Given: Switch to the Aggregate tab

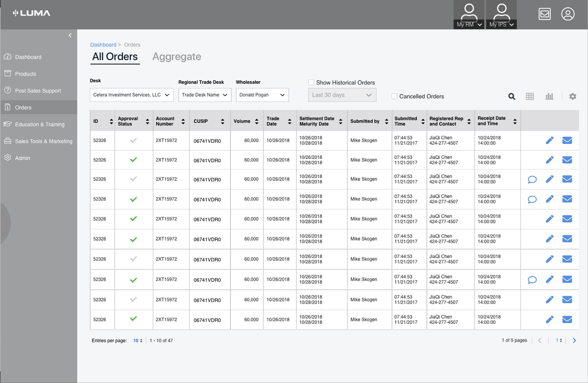Looking at the screenshot, I should (x=177, y=57).
